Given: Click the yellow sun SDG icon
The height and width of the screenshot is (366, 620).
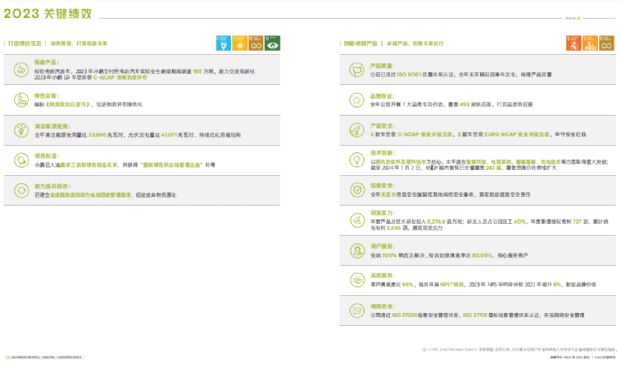Looking at the screenshot, I should [240, 43].
